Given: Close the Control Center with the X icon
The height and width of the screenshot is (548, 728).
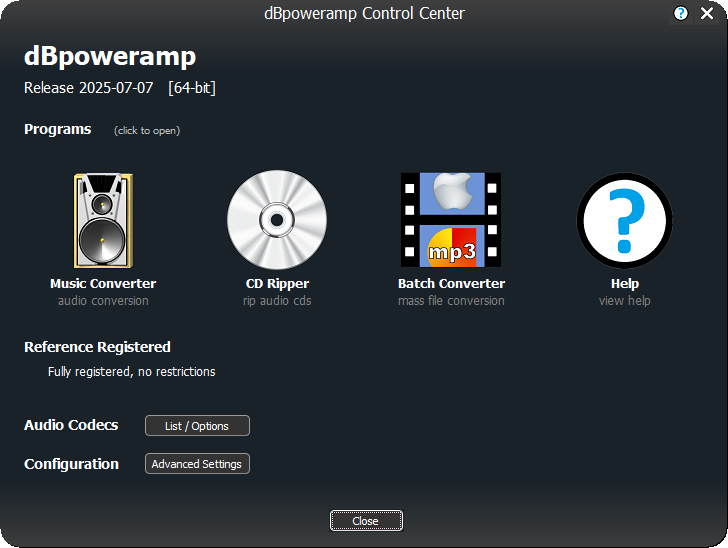Looking at the screenshot, I should [707, 13].
